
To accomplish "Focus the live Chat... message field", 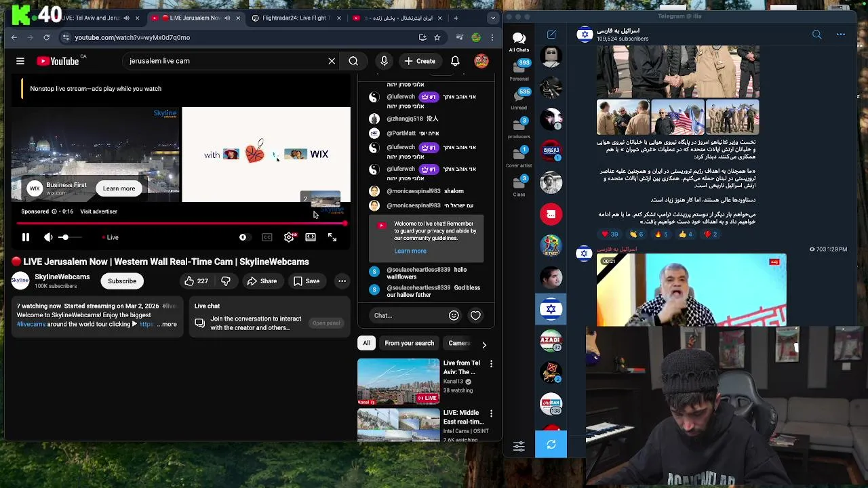I will 407,315.
